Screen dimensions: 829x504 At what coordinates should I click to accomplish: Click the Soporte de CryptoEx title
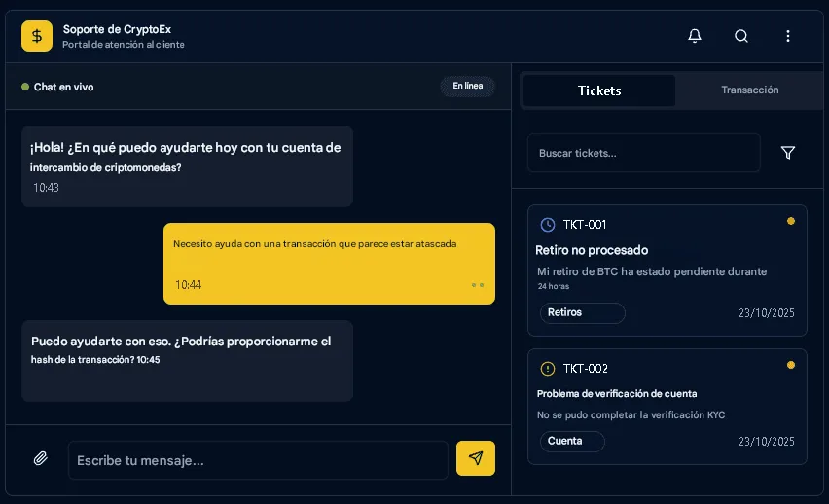(x=117, y=29)
